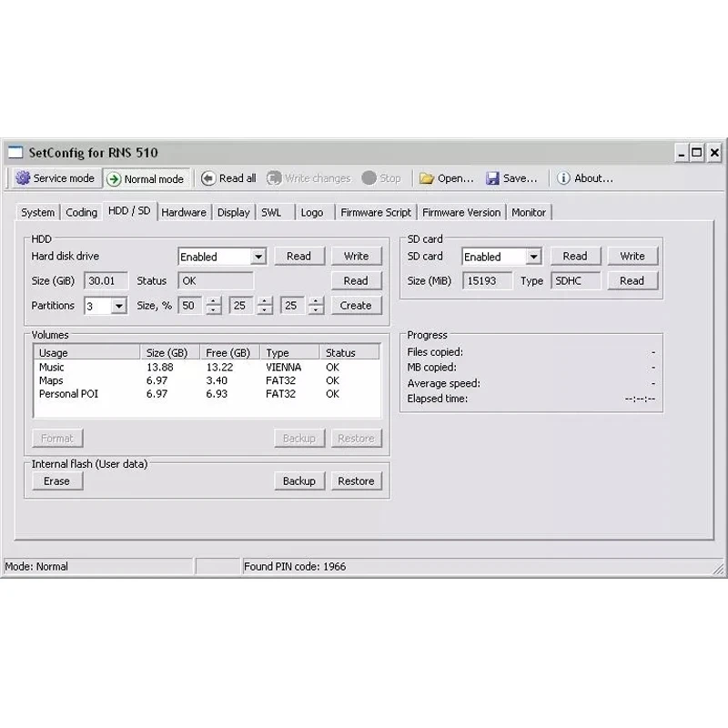Click the Free (GB) column header
728x728 pixels.
pos(230,353)
